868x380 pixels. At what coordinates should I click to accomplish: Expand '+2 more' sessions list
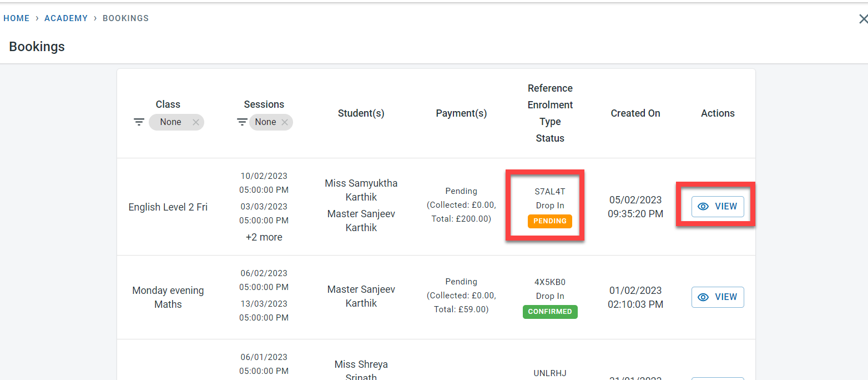coord(264,237)
